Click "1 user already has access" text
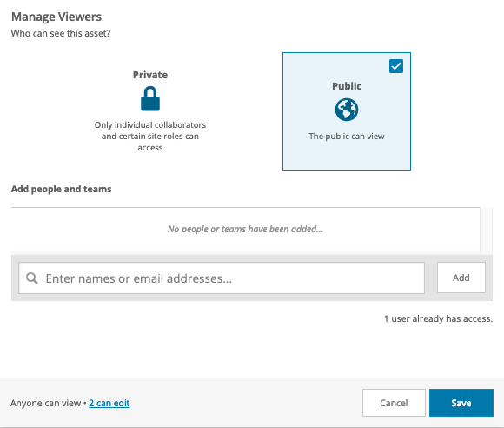The image size is (504, 428). pos(439,318)
